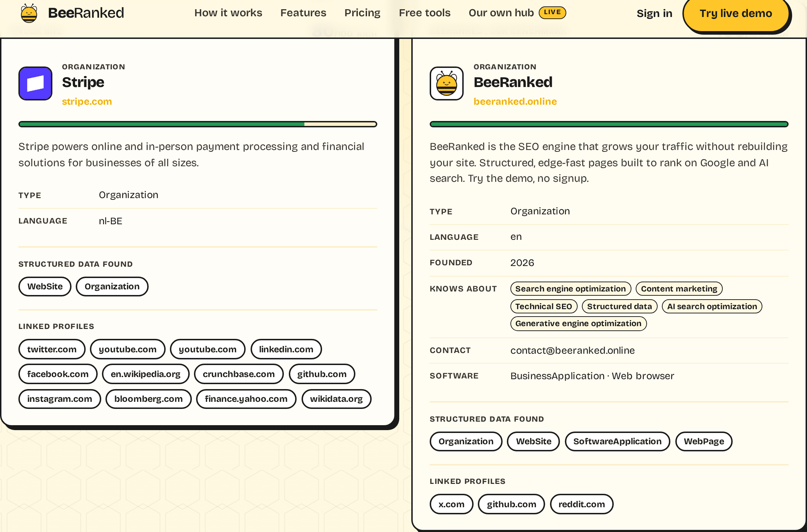
Task: Click Generative engine optimization tag
Action: [579, 324]
